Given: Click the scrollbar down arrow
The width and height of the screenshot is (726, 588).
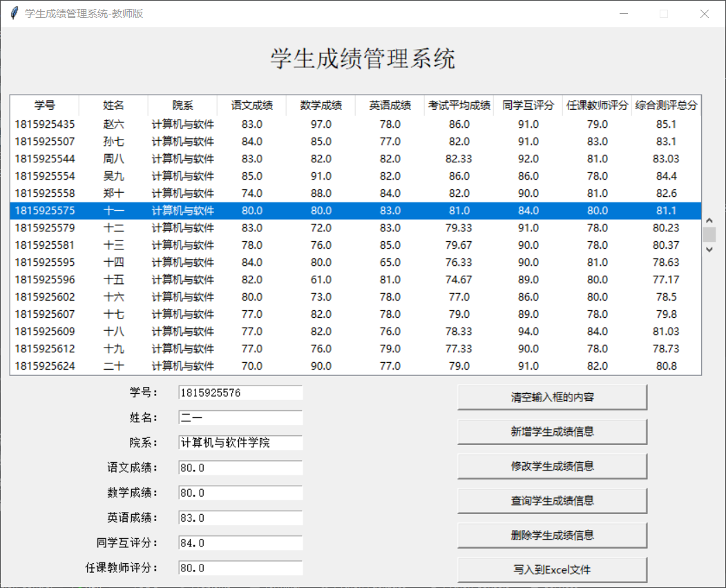Looking at the screenshot, I should 709,249.
